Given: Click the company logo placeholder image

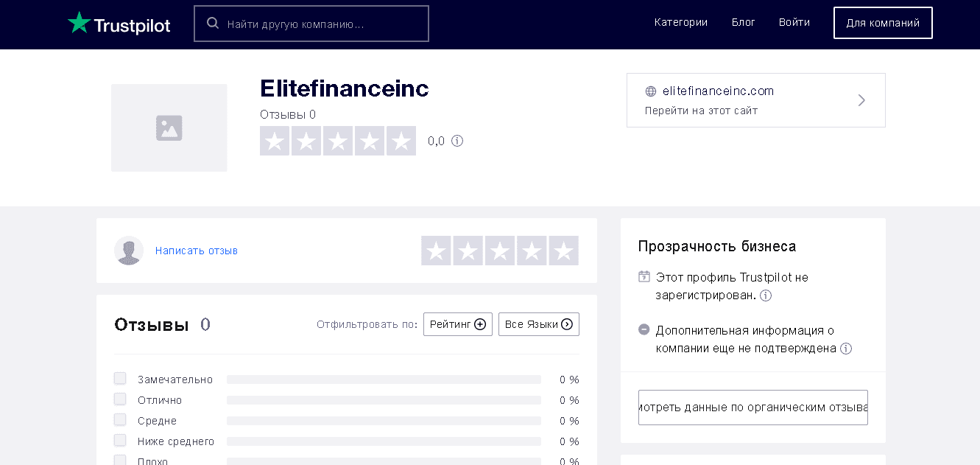Looking at the screenshot, I should click(x=169, y=127).
